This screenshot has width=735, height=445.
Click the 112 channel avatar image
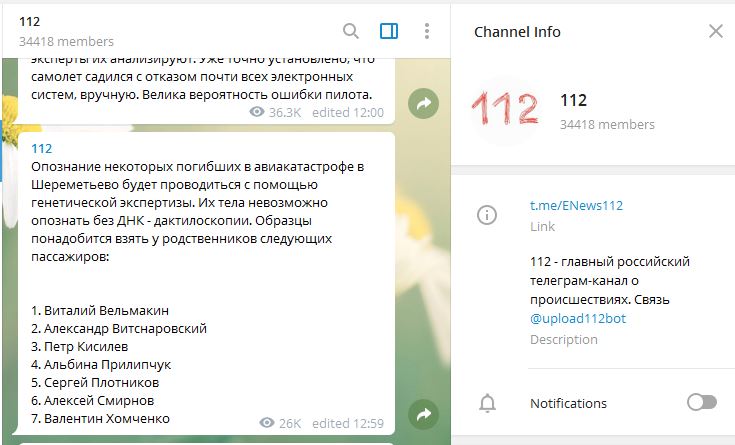tap(505, 109)
